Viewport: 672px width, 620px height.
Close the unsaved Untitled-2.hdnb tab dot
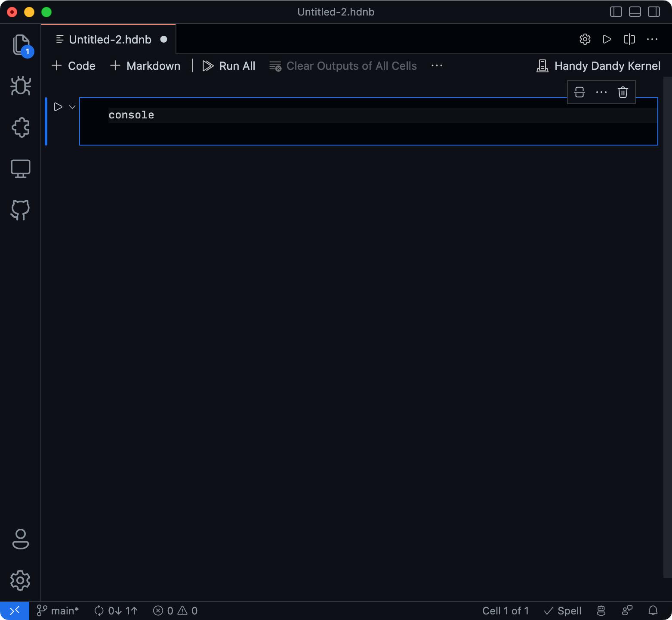coord(163,39)
